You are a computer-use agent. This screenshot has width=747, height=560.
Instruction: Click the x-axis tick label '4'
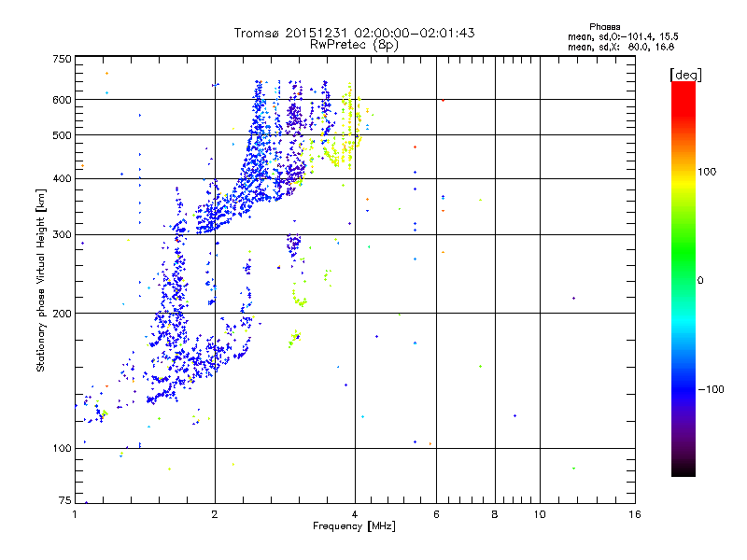355,514
